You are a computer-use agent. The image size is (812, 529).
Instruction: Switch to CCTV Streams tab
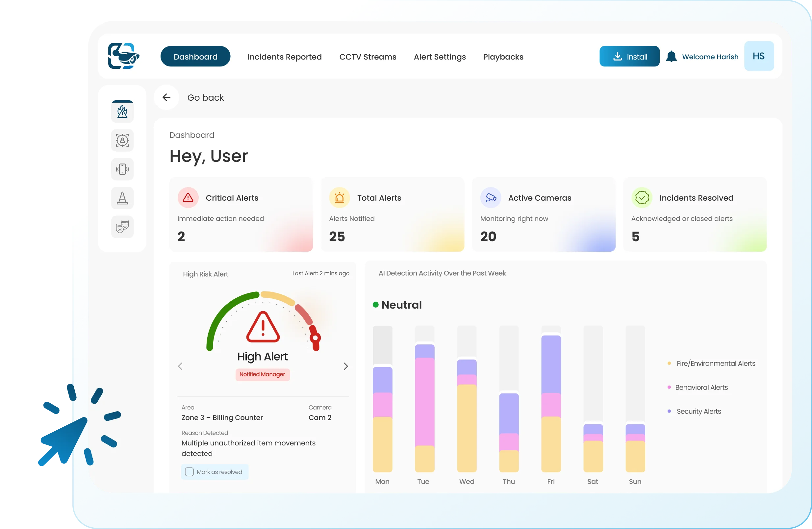[368, 57]
